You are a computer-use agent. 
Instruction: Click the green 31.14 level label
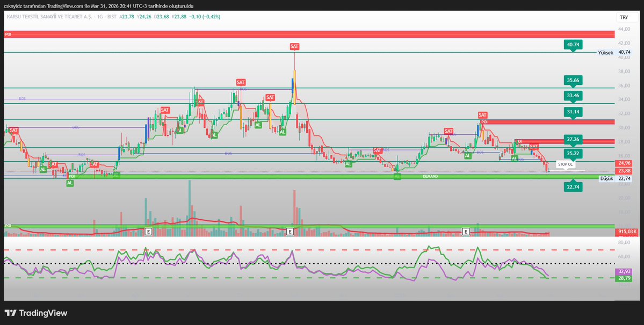(573, 112)
